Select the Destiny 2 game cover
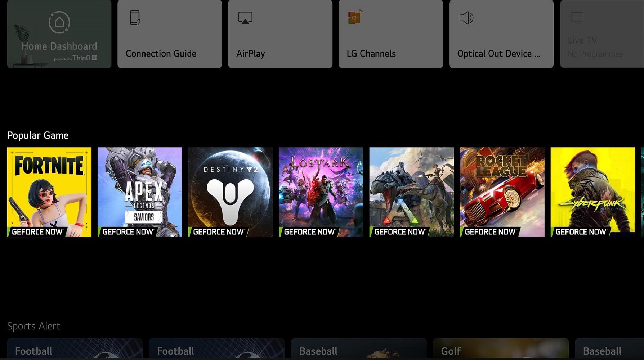 [x=230, y=192]
